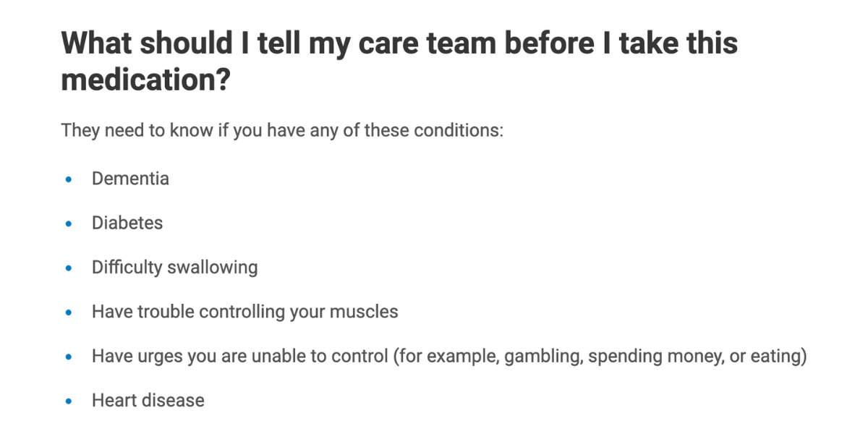868x434 pixels.
Task: Click the "They need to know" intro sentence
Action: (x=281, y=132)
